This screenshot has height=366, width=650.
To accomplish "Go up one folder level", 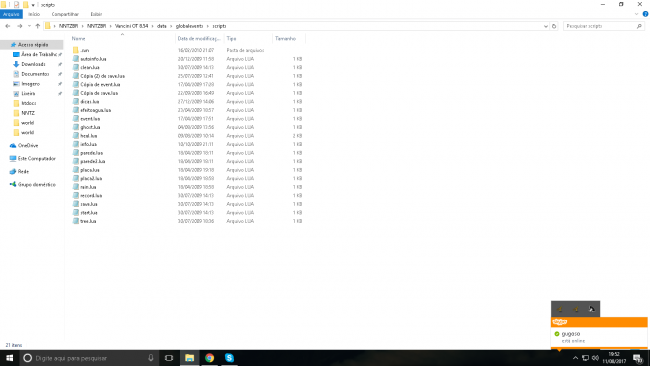I will pyautogui.click(x=38, y=26).
